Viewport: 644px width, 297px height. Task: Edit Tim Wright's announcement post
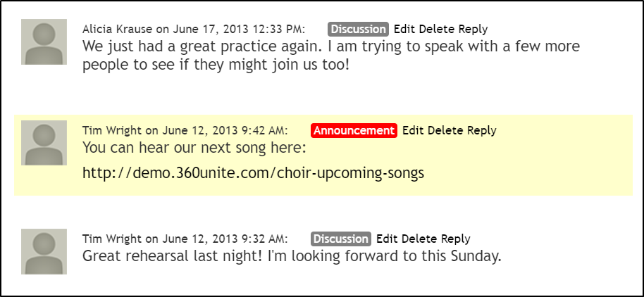coord(413,130)
